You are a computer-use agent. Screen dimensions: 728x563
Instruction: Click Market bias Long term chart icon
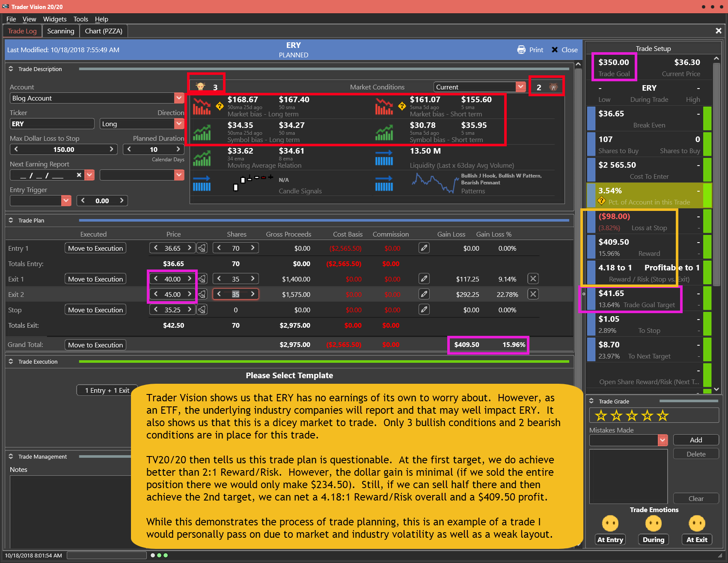(202, 107)
